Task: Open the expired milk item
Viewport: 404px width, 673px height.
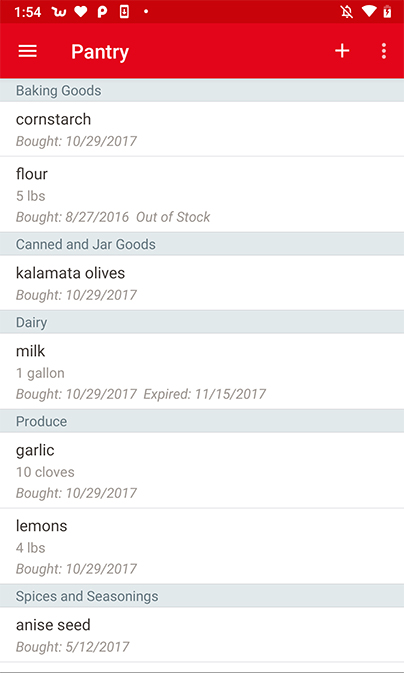Action: (x=202, y=371)
